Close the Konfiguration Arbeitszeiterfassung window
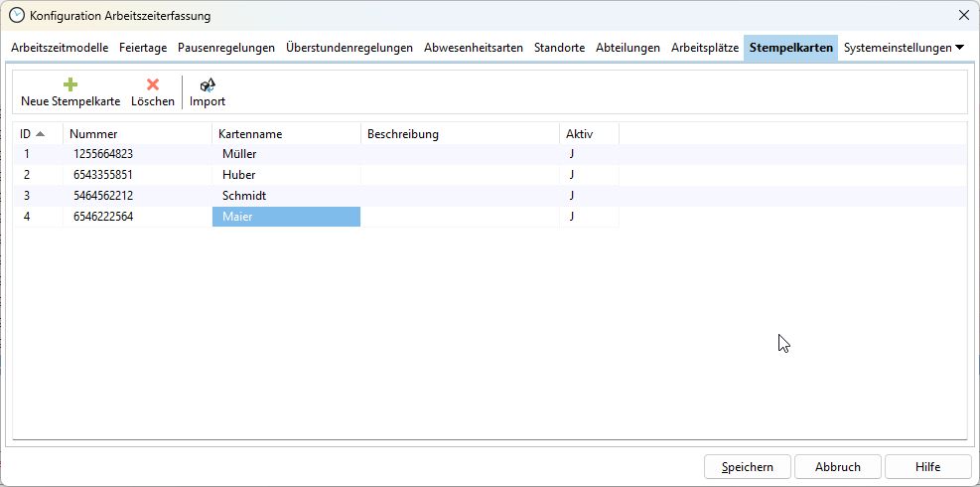The image size is (980, 487). (962, 15)
